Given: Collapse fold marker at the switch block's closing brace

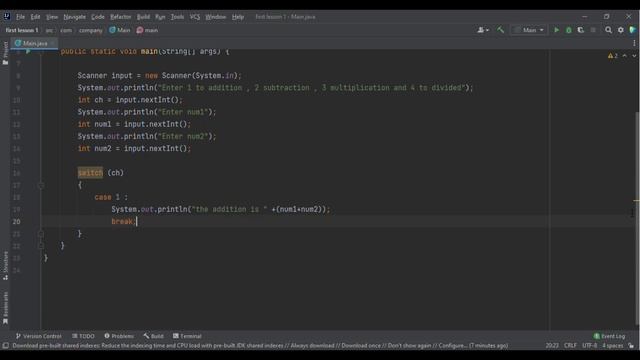Looking at the screenshot, I should click(41, 234).
